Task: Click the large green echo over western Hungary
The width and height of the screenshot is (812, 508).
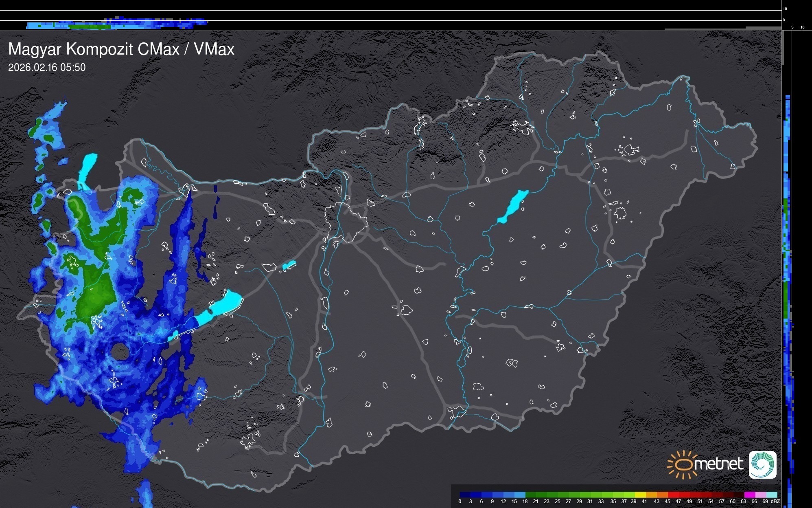Action: [x=96, y=293]
